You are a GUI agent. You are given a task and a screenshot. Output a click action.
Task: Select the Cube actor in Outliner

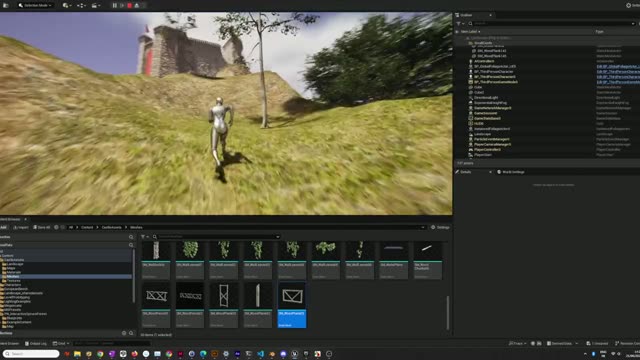478,87
